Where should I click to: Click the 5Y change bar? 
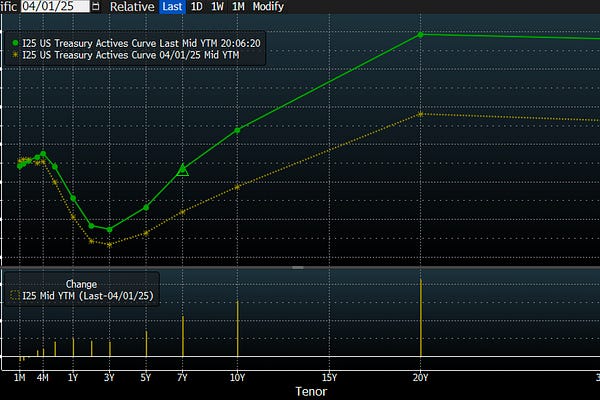146,344
